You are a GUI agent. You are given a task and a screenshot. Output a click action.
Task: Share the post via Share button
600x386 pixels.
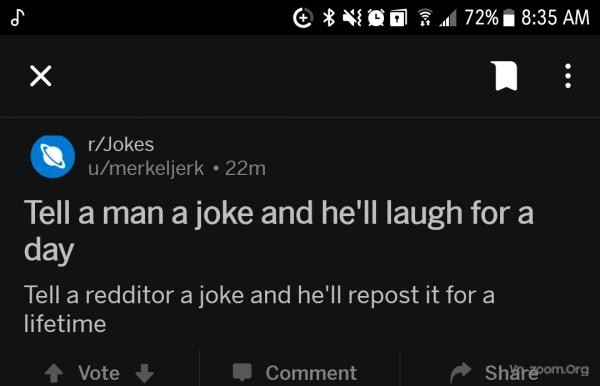511,373
